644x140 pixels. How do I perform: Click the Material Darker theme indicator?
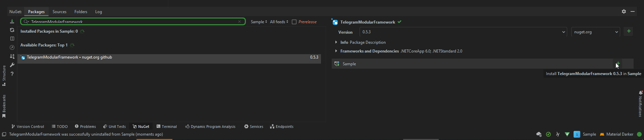pyautogui.click(x=616, y=134)
